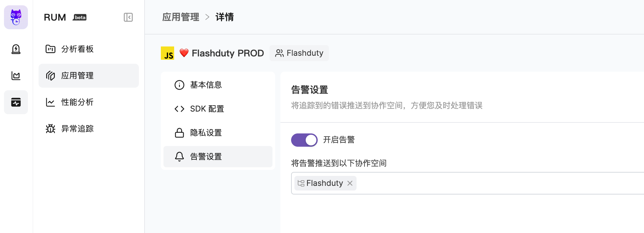Click the Flashduty team tag
The image size is (644, 233).
(299, 53)
